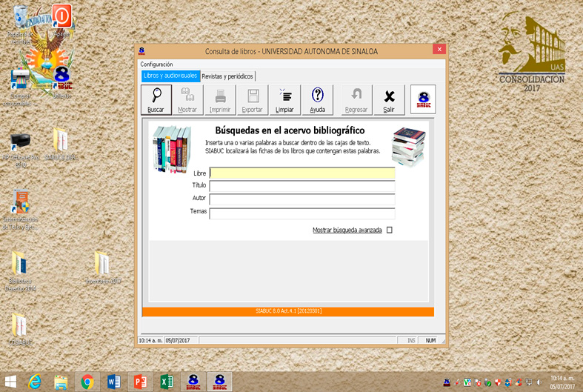This screenshot has height=392, width=583.
Task: Click the Mostrar books button
Action: point(187,100)
